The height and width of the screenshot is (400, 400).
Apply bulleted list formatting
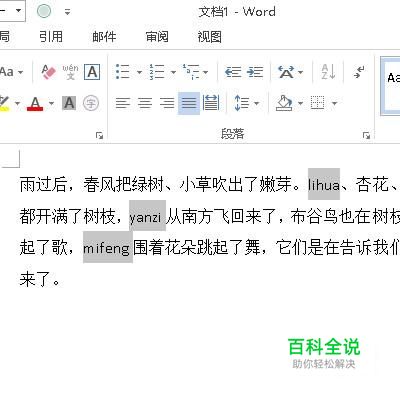123,72
